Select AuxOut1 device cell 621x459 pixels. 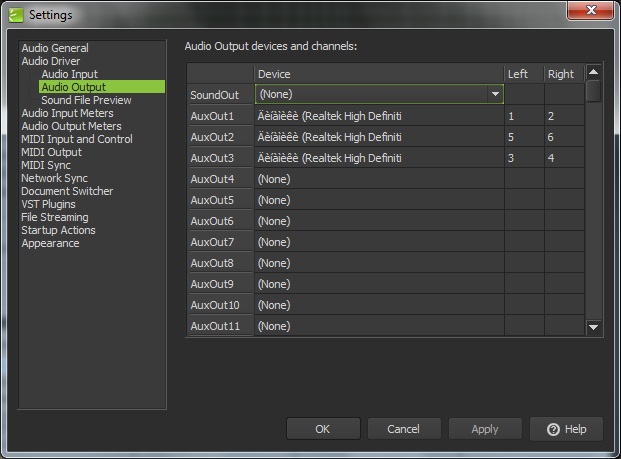pos(378,116)
